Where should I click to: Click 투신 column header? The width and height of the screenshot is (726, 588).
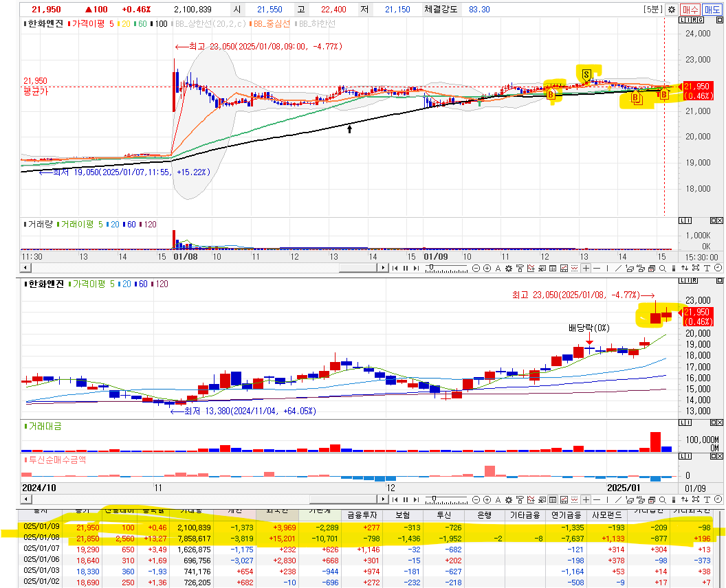click(443, 515)
